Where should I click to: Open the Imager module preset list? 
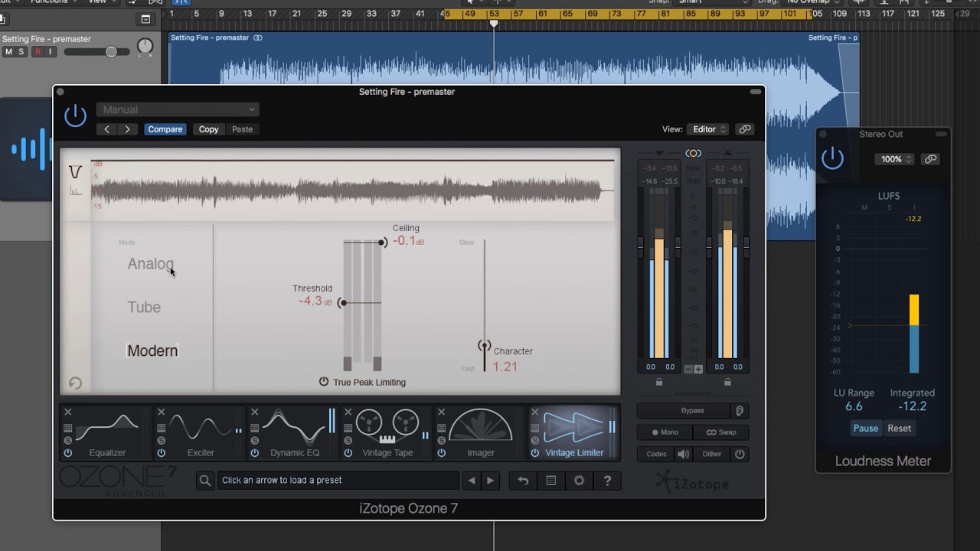(x=442, y=429)
